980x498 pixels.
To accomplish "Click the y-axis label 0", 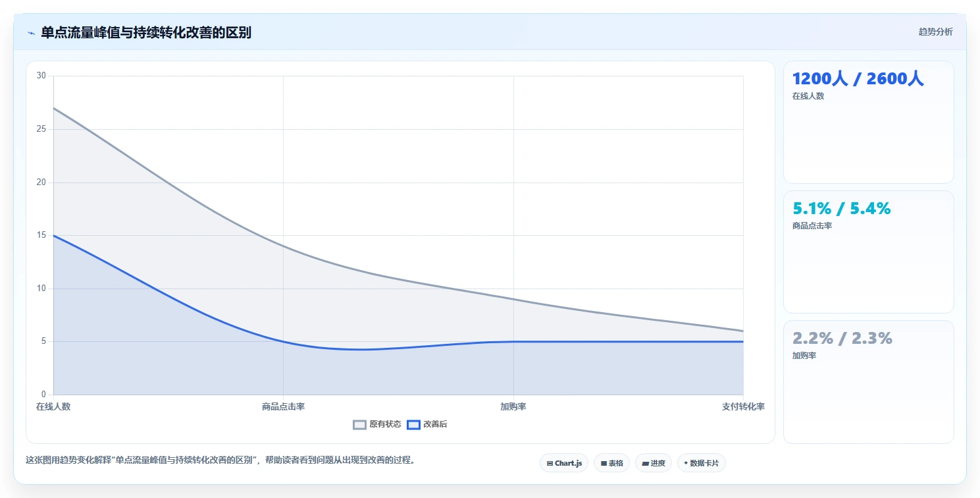I will click(43, 395).
